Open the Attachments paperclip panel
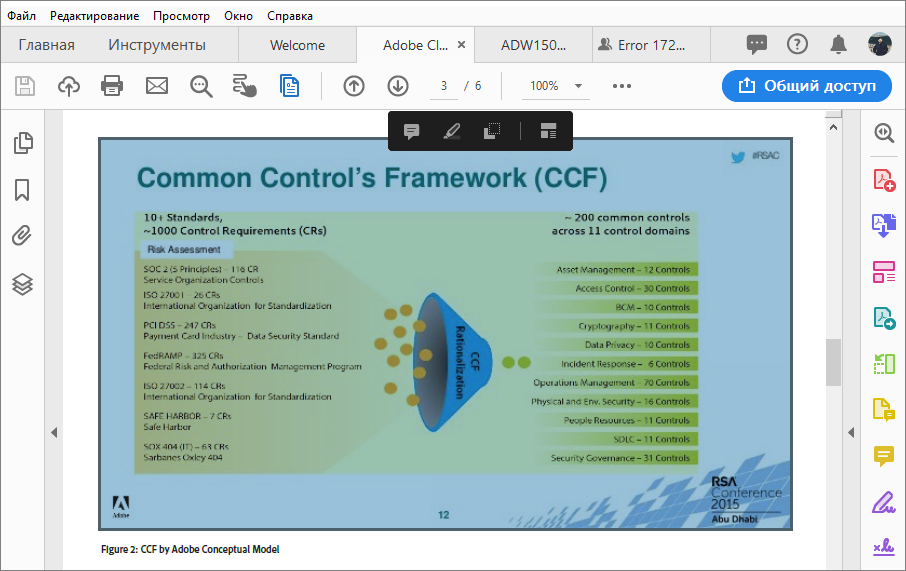Image resolution: width=906 pixels, height=571 pixels. point(22,236)
